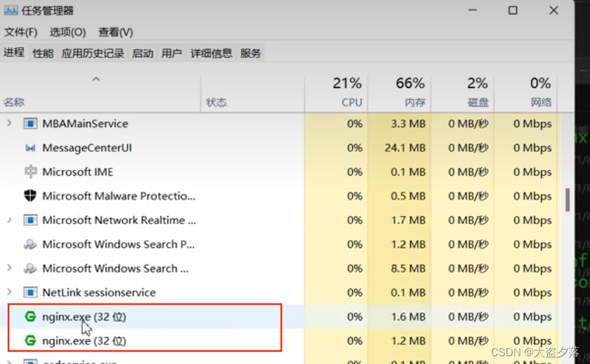Viewport: 590px width, 364px height.
Task: Maximize the Task Manager window
Action: [513, 10]
